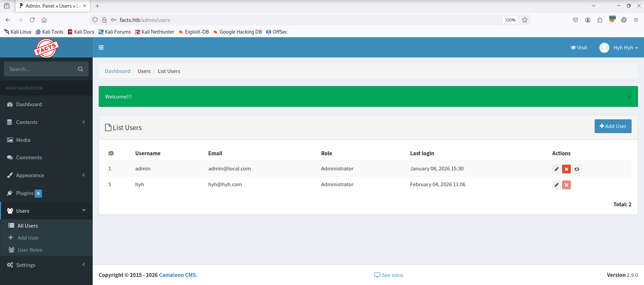Toggle the sidebar with the hamburger icon

[x=101, y=47]
